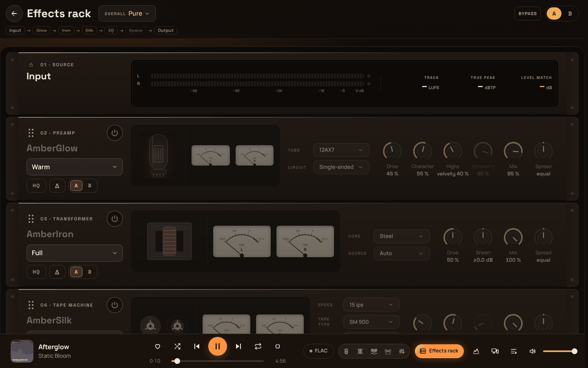
Task: Click the lock icon next to 01 Source
Action: point(31,65)
